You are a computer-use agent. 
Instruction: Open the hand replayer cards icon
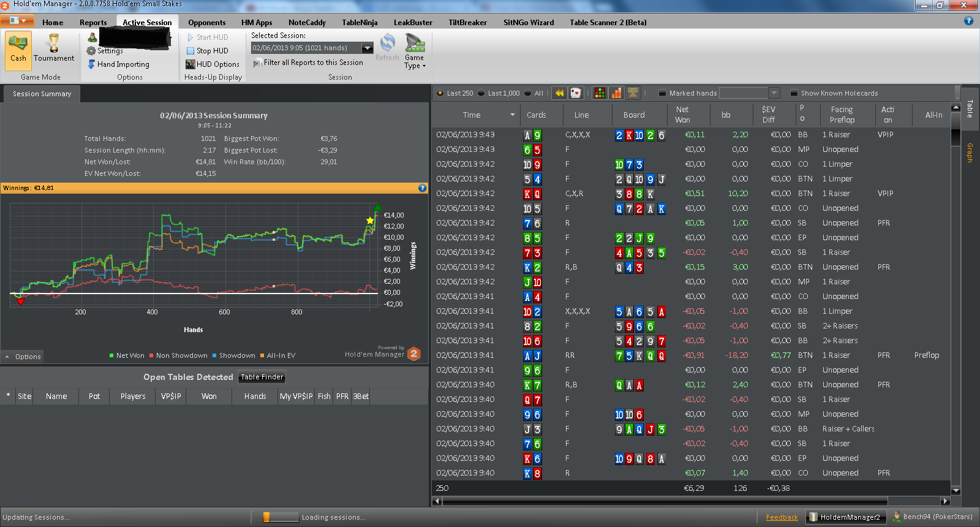tap(576, 93)
